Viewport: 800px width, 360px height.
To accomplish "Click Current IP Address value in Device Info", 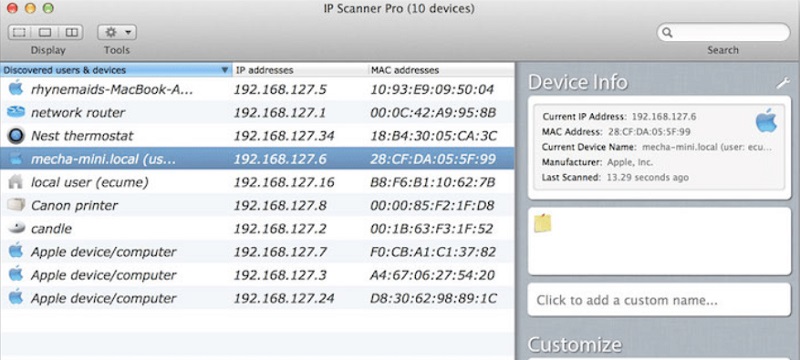I will [x=664, y=117].
